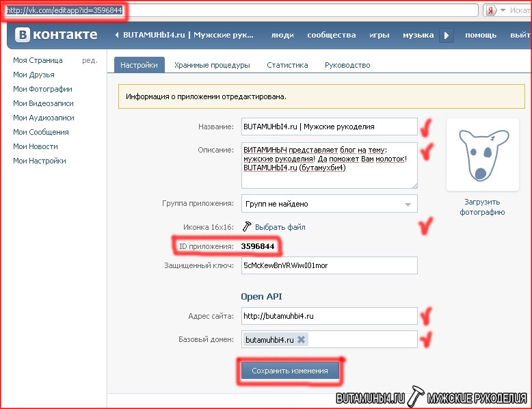Click the Выбрать файл link

(x=280, y=227)
